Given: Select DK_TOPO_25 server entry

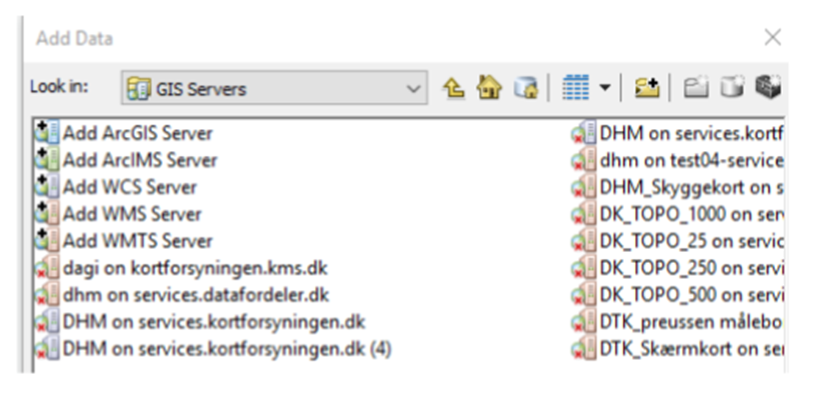Looking at the screenshot, I should [x=677, y=240].
